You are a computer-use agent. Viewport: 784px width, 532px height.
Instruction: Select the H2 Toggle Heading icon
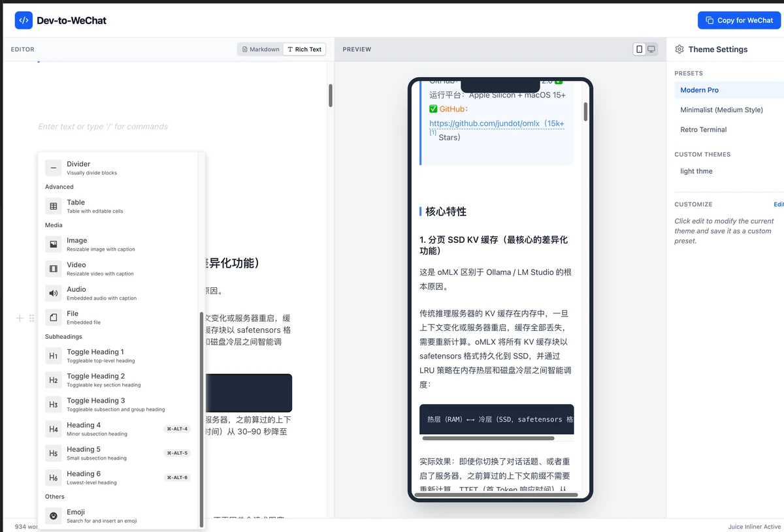click(54, 380)
